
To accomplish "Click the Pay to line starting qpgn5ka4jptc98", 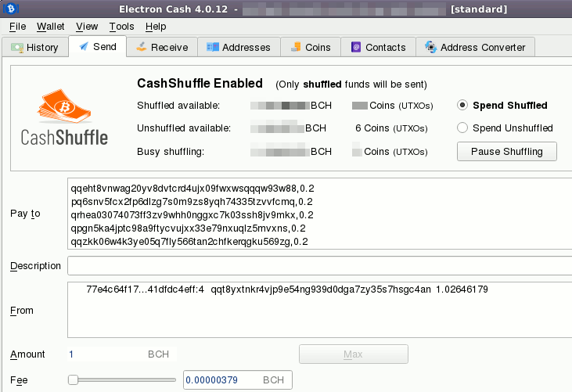I will tap(189, 228).
